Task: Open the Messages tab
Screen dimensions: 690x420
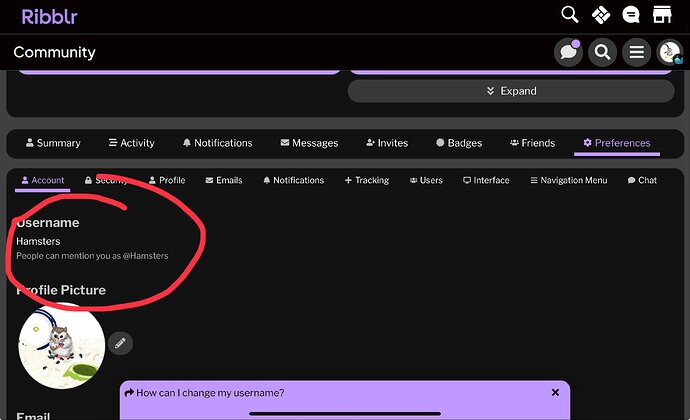Action: click(x=309, y=143)
